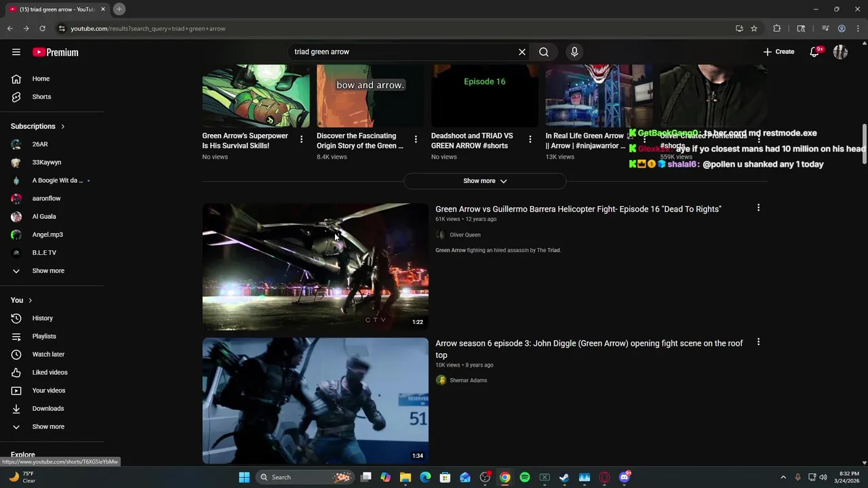Open Windows Start menu
Viewport: 868px width, 488px height.
click(x=244, y=477)
